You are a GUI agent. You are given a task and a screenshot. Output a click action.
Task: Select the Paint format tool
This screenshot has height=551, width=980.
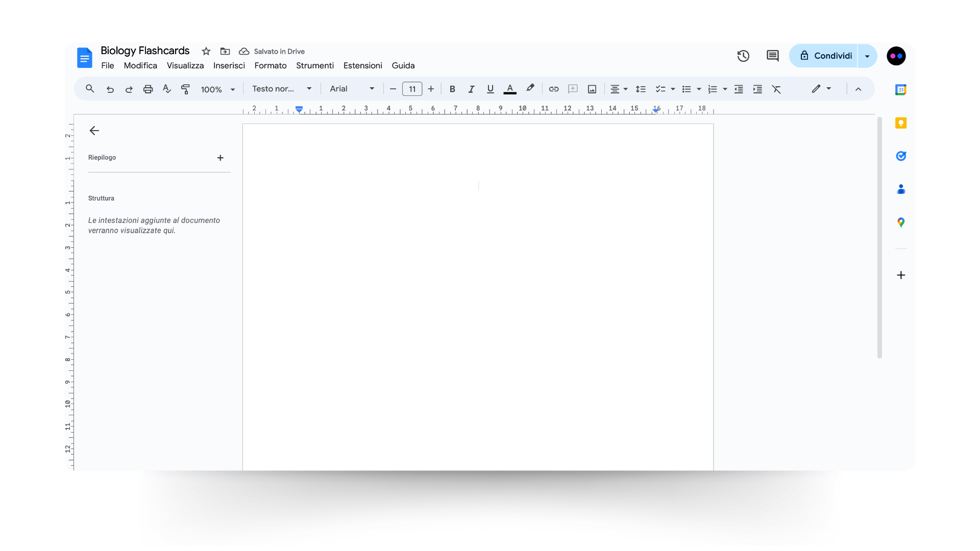point(185,89)
